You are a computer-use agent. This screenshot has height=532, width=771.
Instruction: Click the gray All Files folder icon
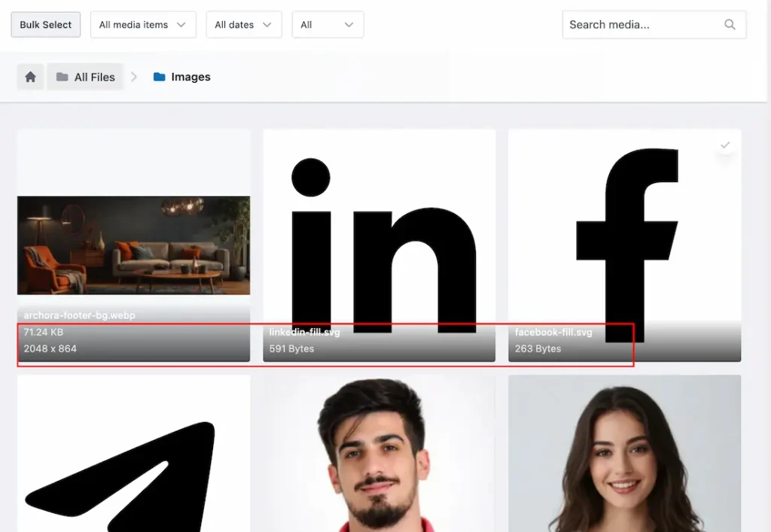[62, 77]
